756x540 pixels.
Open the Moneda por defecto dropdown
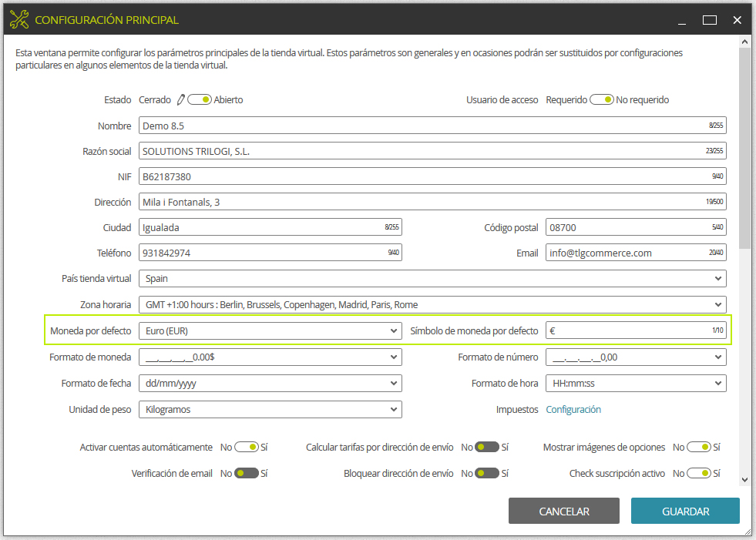tap(270, 330)
